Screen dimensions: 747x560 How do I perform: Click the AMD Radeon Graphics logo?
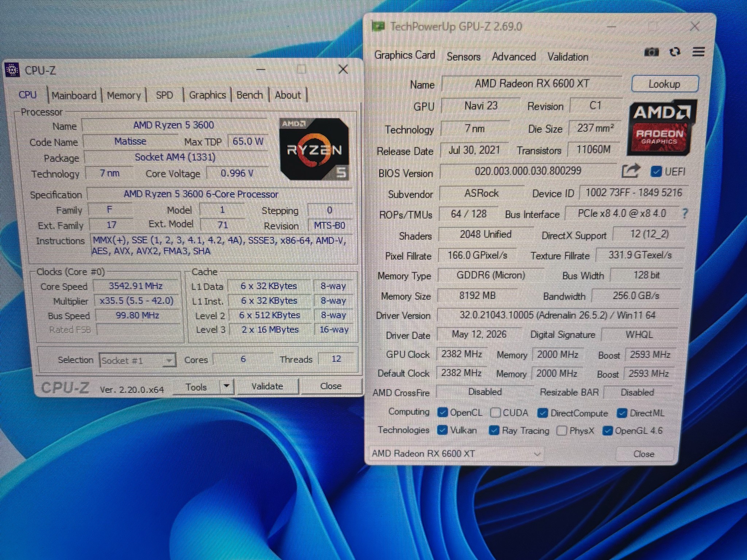(661, 128)
